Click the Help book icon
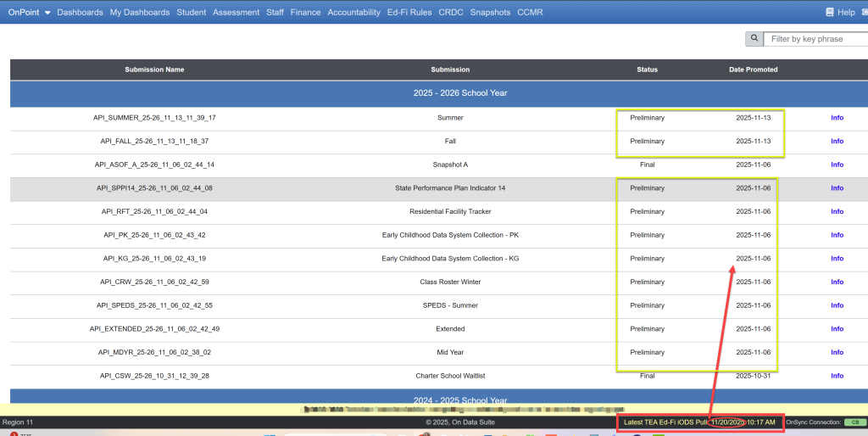This screenshot has width=868, height=436. click(x=830, y=13)
